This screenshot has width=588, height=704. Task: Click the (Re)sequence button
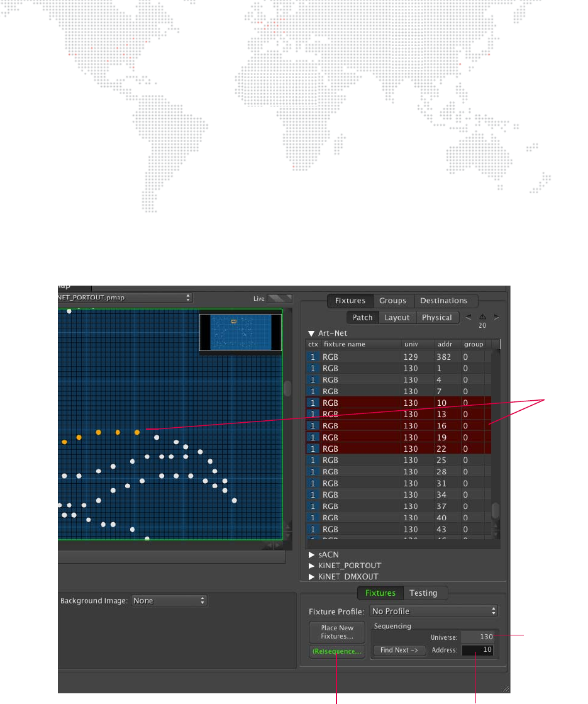(337, 652)
